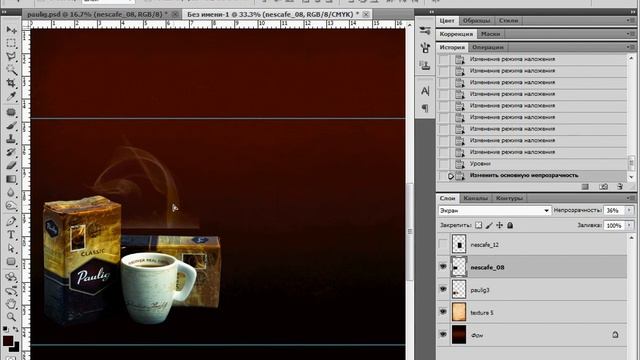Switch to the Каналы tab
This screenshot has width=640, height=360.
(x=476, y=198)
